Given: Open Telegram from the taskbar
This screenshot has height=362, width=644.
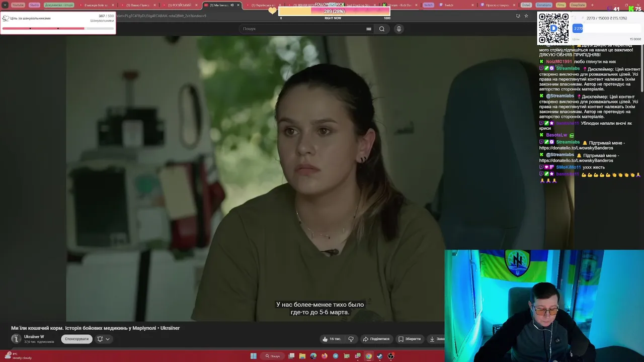Looking at the screenshot, I should pyautogui.click(x=336, y=356).
